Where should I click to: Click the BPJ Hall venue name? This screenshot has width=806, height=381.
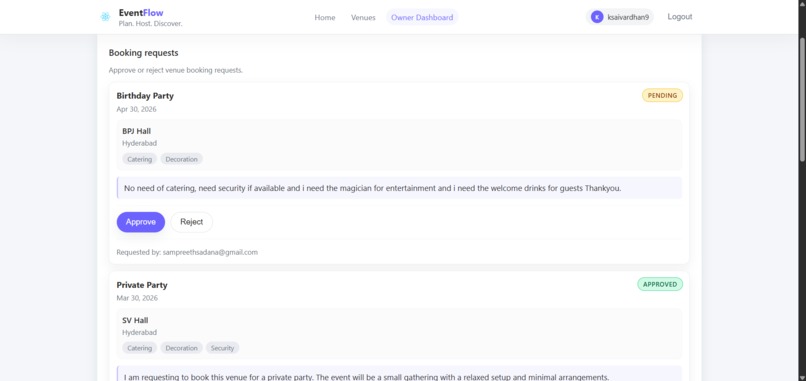pyautogui.click(x=136, y=131)
